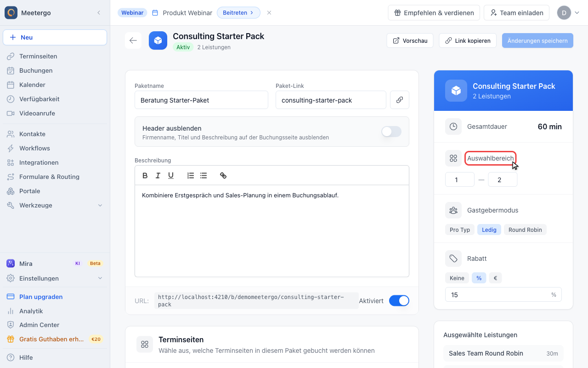The height and width of the screenshot is (368, 588).
Task: Click Beitreten button for webinar
Action: [238, 13]
